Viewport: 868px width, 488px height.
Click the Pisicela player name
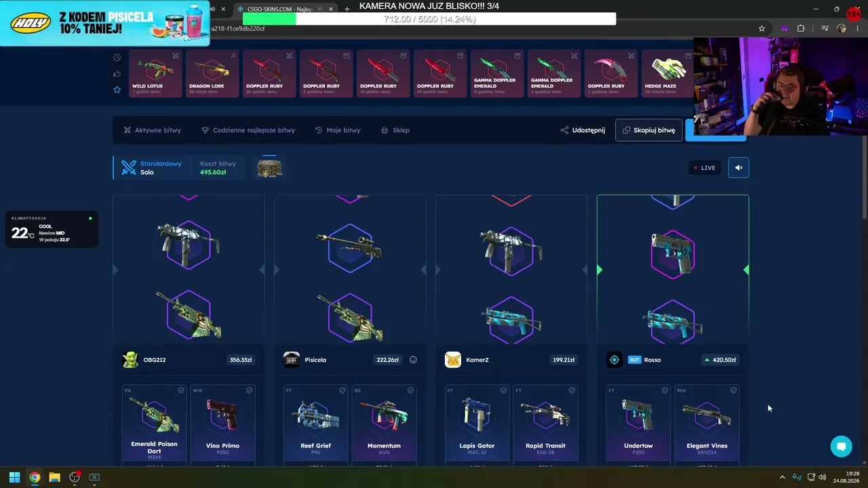pos(315,360)
